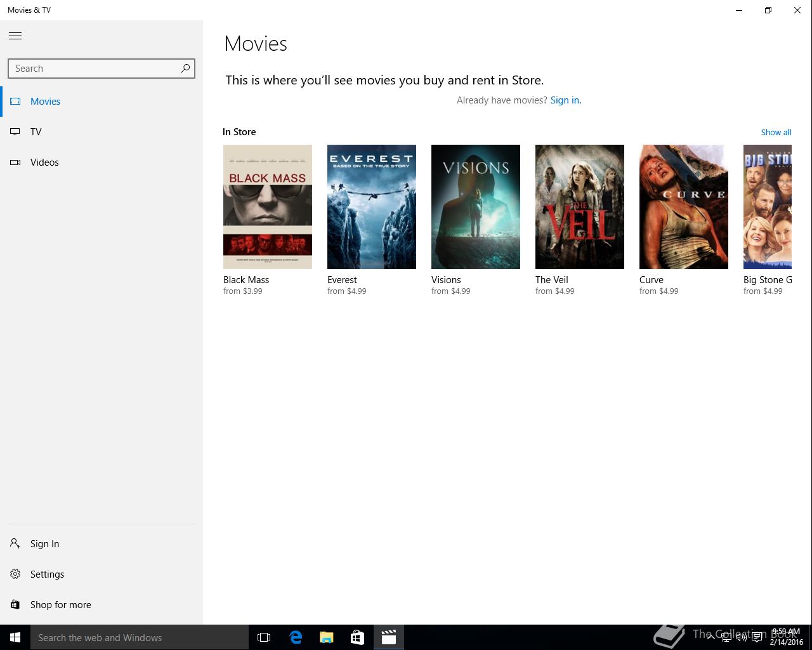Image resolution: width=812 pixels, height=650 pixels.
Task: Open The Veil movie poster
Action: [x=580, y=207]
